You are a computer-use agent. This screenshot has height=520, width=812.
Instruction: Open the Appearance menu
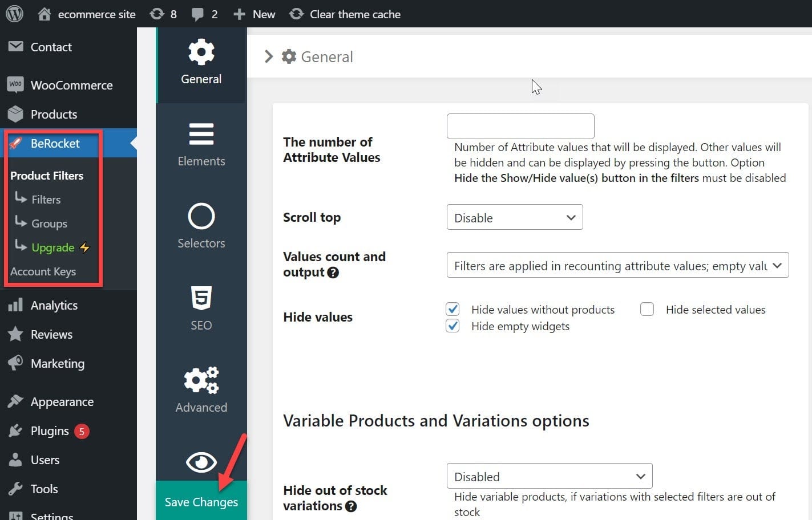pos(68,401)
